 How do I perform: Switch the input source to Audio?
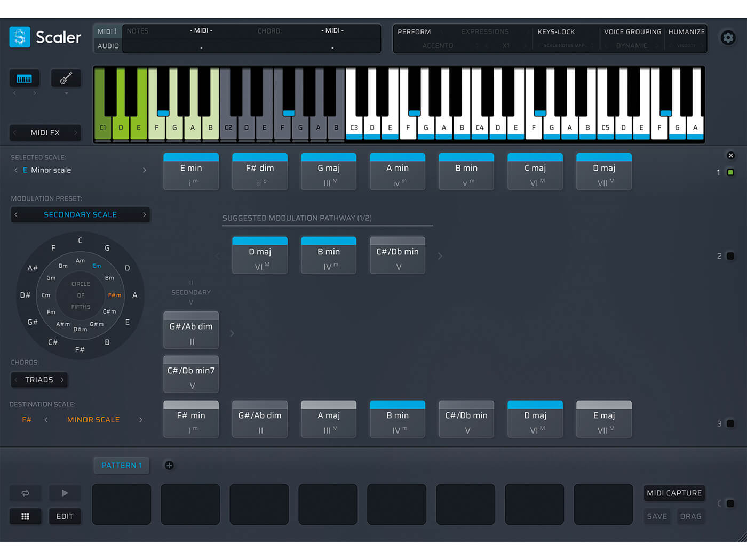point(108,46)
